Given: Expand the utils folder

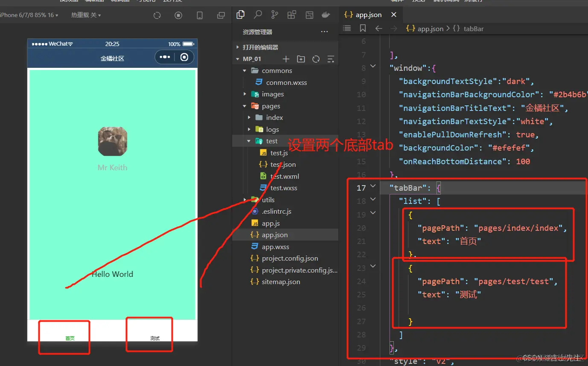Looking at the screenshot, I should pos(245,200).
